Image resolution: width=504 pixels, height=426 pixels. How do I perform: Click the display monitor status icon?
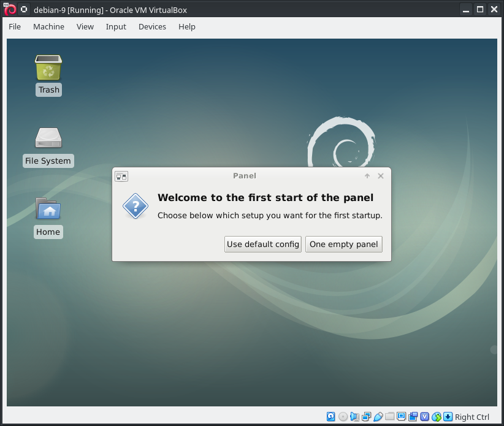coord(401,417)
